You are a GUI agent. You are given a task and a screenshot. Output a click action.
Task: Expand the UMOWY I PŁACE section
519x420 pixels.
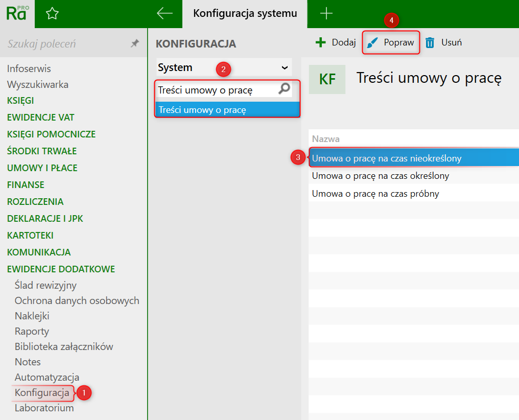[x=42, y=168]
